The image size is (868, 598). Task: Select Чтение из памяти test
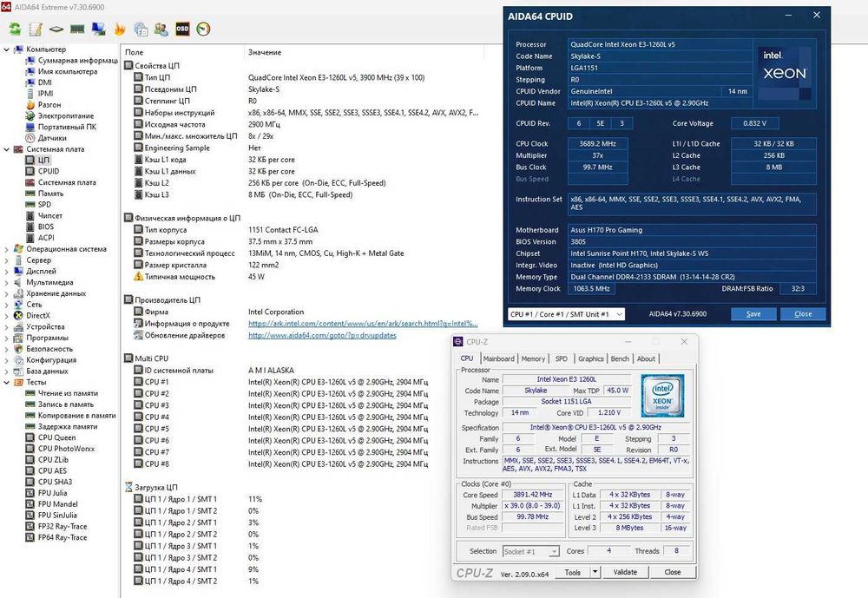coord(68,393)
